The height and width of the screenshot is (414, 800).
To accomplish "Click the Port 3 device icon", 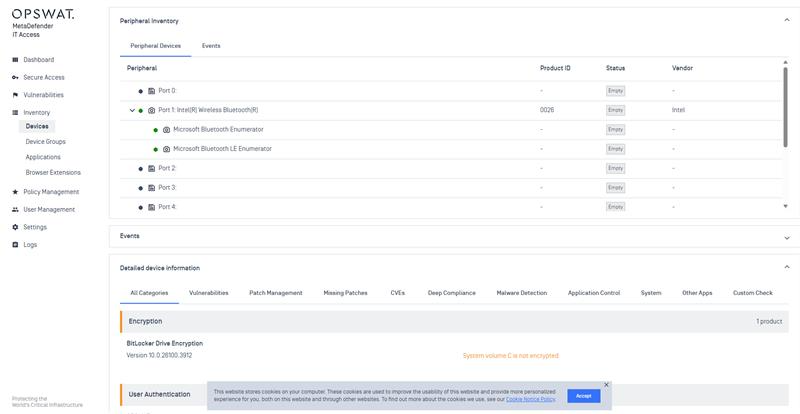I will click(152, 188).
